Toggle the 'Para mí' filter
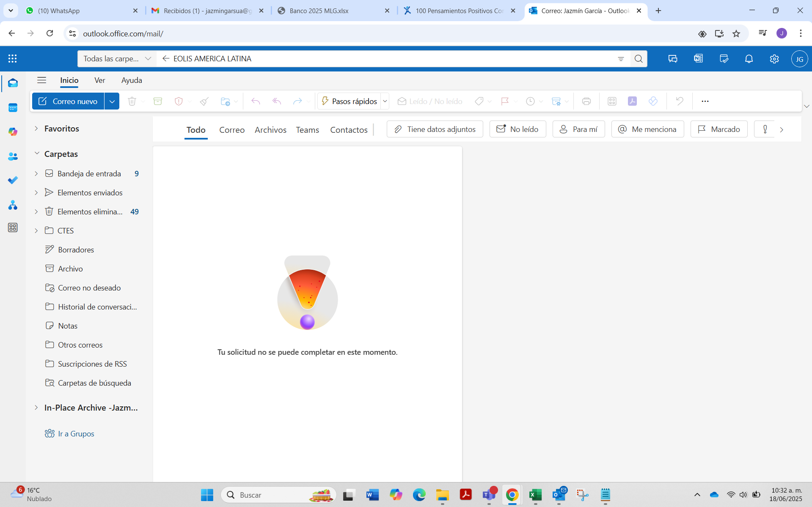 (x=579, y=129)
